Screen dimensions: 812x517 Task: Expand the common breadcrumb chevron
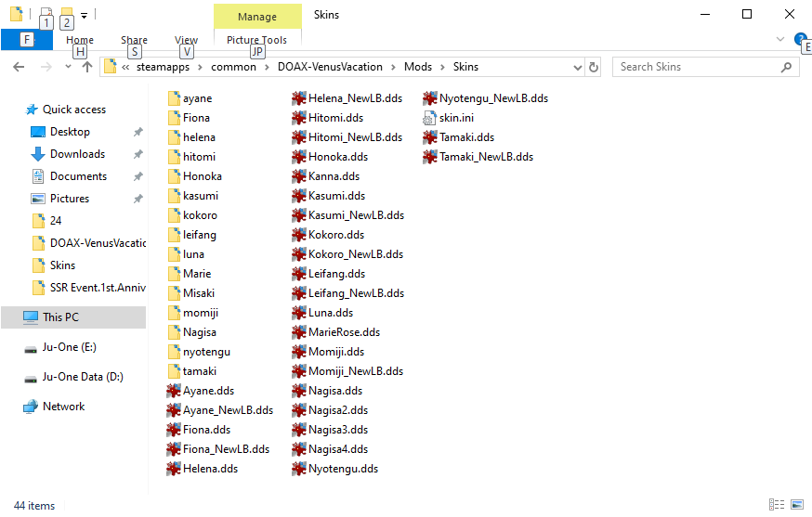[x=267, y=67]
